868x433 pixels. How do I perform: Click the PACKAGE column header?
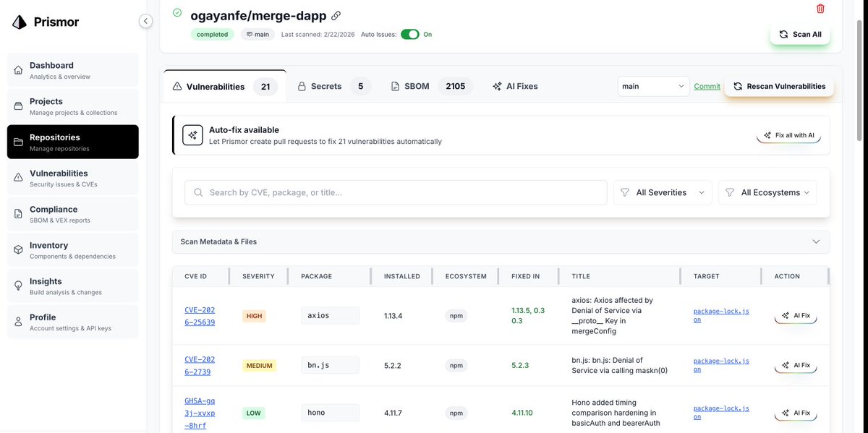pyautogui.click(x=316, y=276)
